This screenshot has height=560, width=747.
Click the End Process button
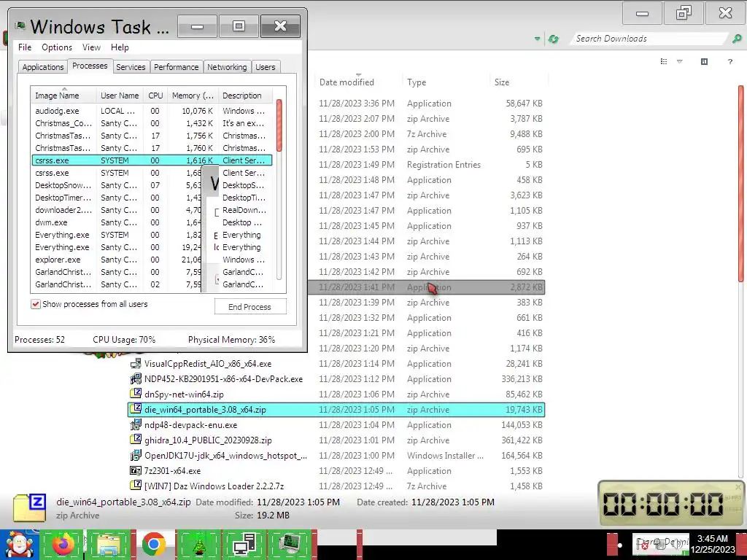click(x=250, y=307)
